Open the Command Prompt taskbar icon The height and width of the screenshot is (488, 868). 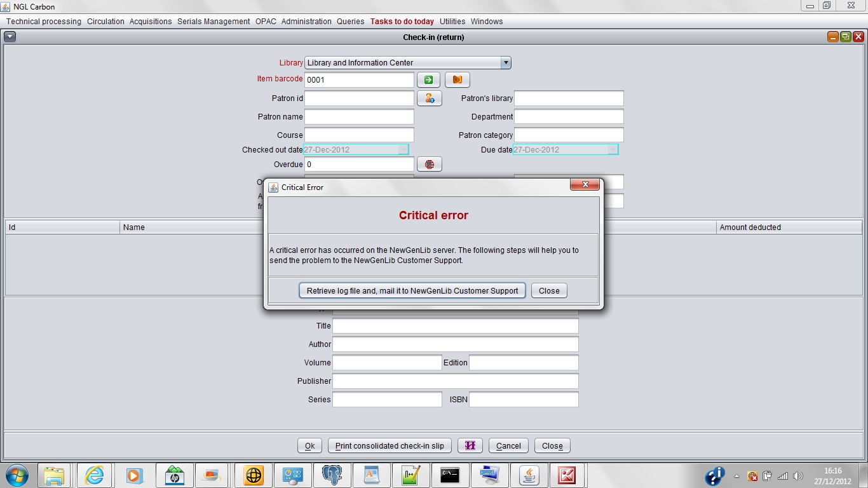[450, 475]
